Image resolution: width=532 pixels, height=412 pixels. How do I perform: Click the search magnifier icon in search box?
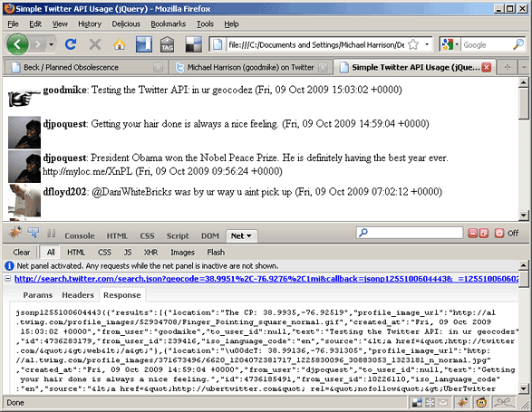tap(518, 44)
